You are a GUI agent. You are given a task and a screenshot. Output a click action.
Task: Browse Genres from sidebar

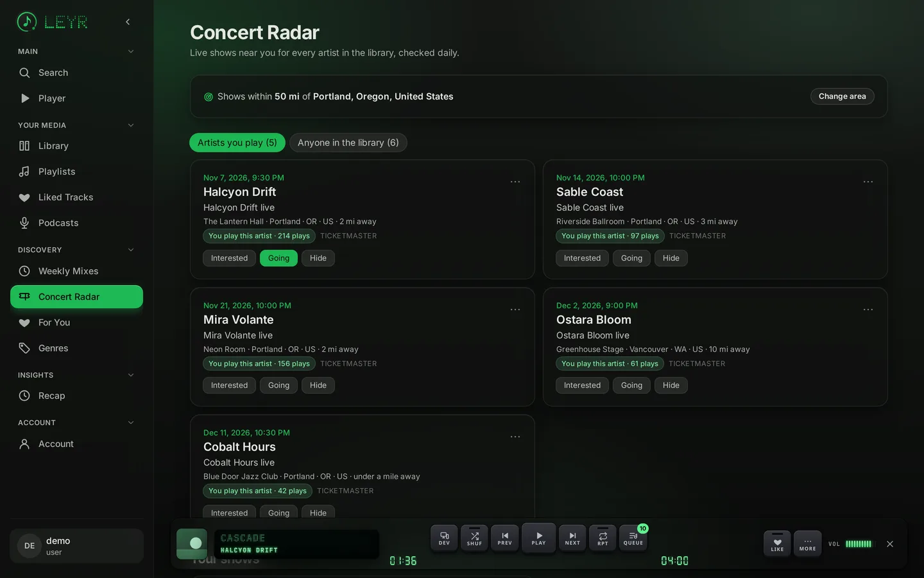pyautogui.click(x=76, y=348)
